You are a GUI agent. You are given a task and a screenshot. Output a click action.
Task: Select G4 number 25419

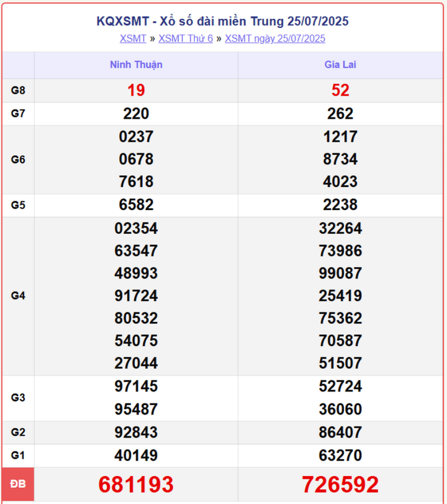(340, 296)
